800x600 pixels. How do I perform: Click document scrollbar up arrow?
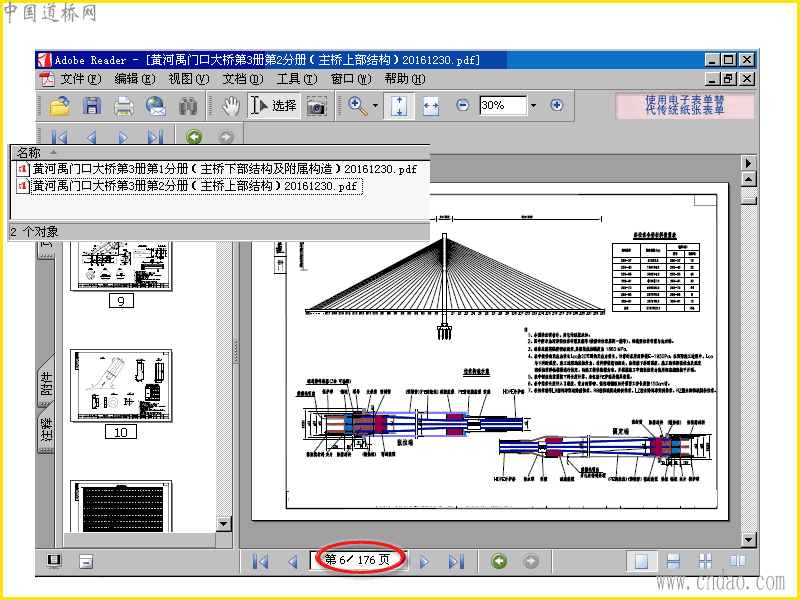pyautogui.click(x=748, y=179)
